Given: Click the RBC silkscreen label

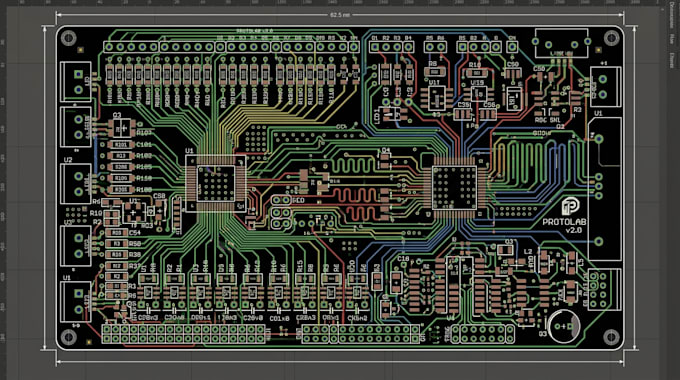Looking at the screenshot, I should coord(540,120).
